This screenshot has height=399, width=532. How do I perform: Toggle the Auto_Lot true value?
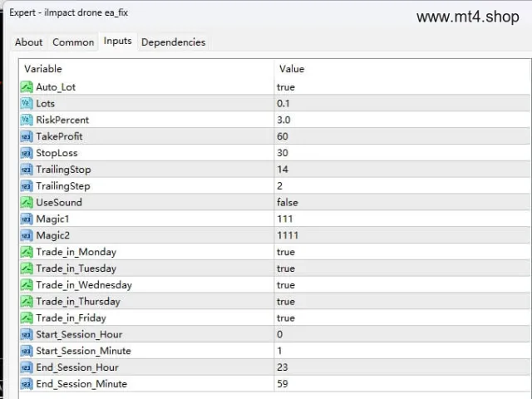401,86
